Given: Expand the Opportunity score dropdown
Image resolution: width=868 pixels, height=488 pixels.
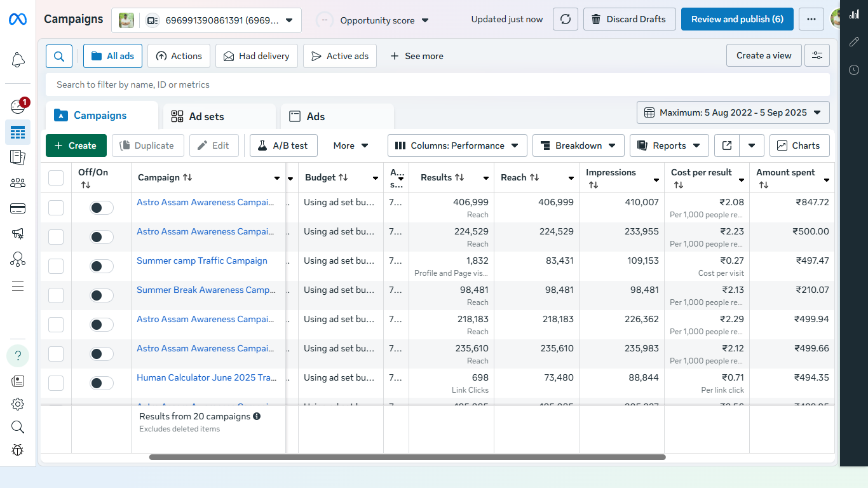Looking at the screenshot, I should (424, 20).
